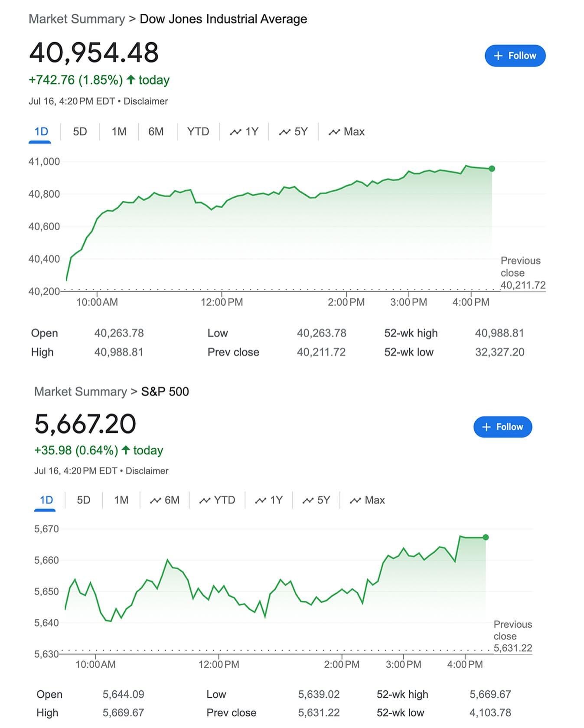Screen dimensions: 584x728
Task: Open the S&P 500 Max trend chart
Action: point(367,500)
